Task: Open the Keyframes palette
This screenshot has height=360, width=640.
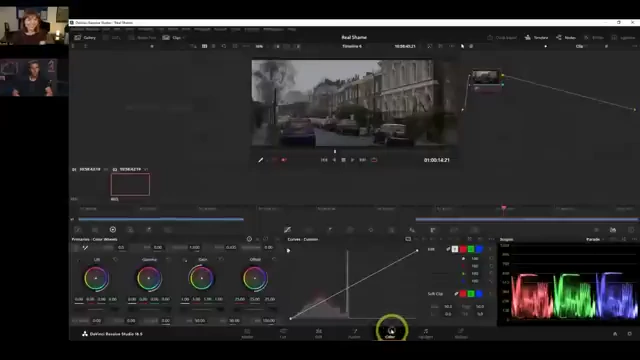Action: pyautogui.click(x=596, y=230)
